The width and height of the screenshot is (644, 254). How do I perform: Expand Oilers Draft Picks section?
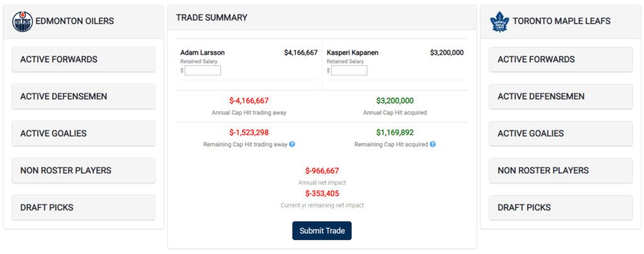pos(84,207)
